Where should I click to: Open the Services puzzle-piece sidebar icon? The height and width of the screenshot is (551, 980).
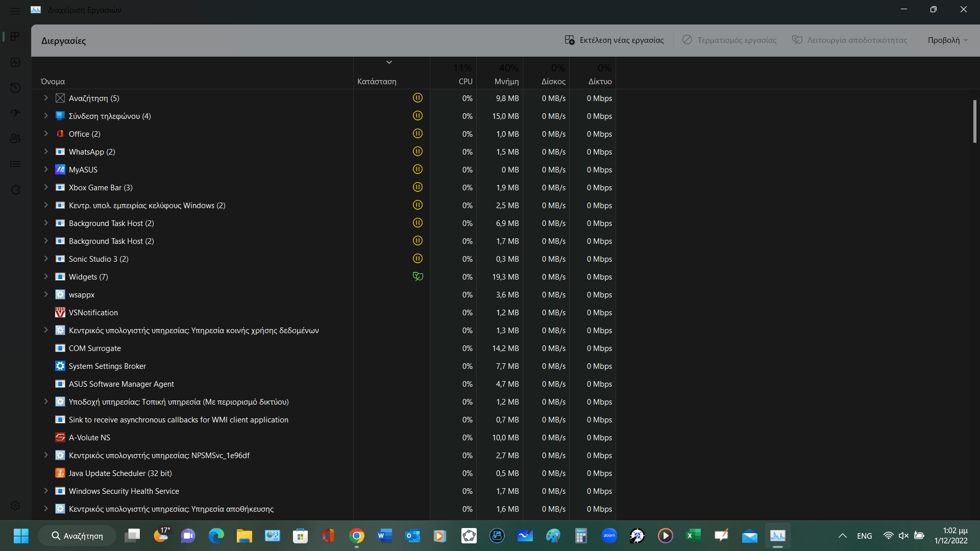click(x=15, y=190)
